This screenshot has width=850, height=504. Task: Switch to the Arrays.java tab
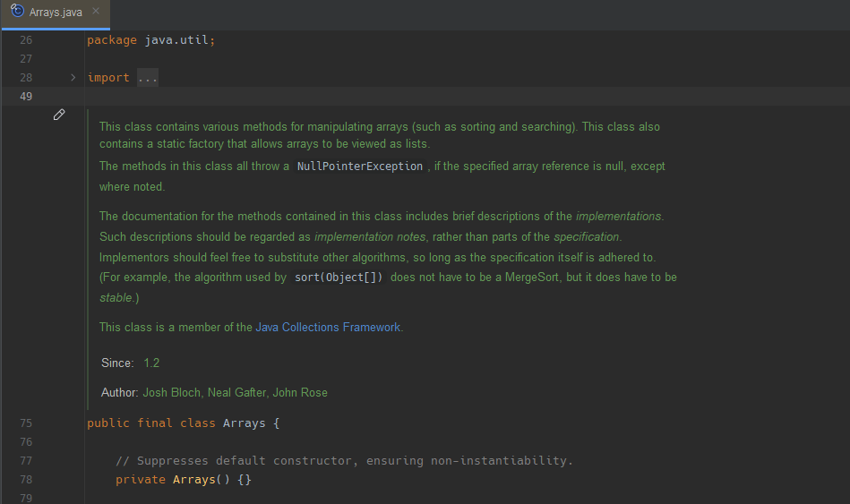click(x=56, y=13)
